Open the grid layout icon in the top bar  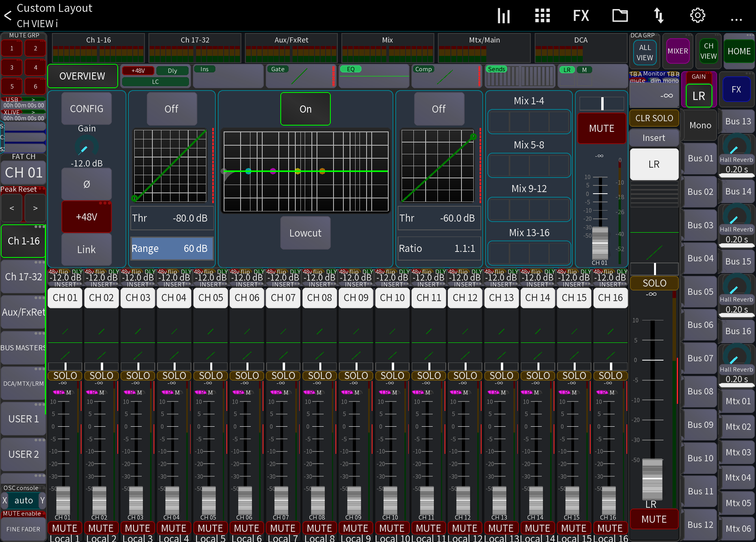click(x=542, y=16)
